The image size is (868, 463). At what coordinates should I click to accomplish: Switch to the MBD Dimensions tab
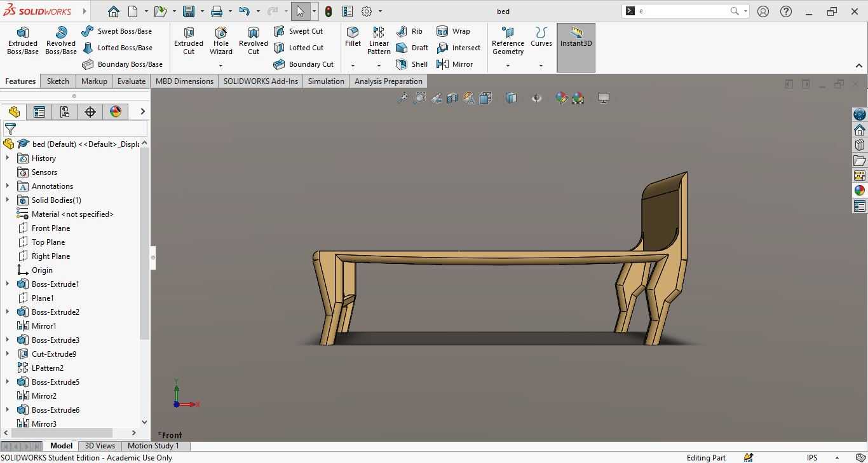[x=184, y=81]
